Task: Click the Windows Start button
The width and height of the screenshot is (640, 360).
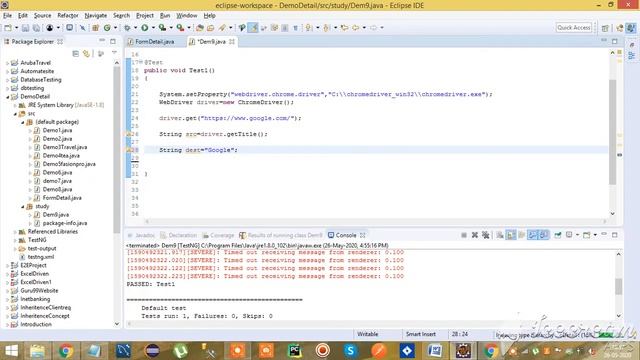Action: (x=11, y=351)
